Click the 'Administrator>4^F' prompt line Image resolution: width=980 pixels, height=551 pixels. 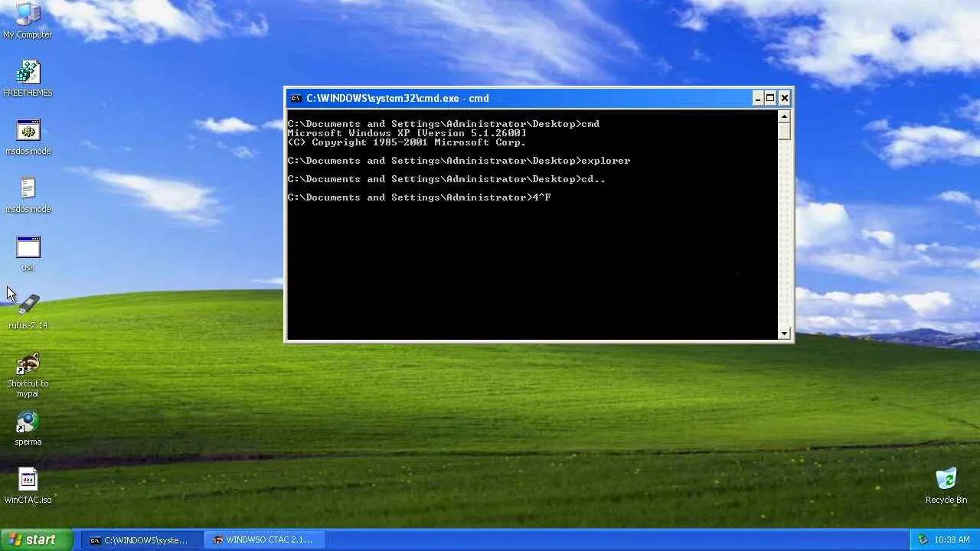419,197
